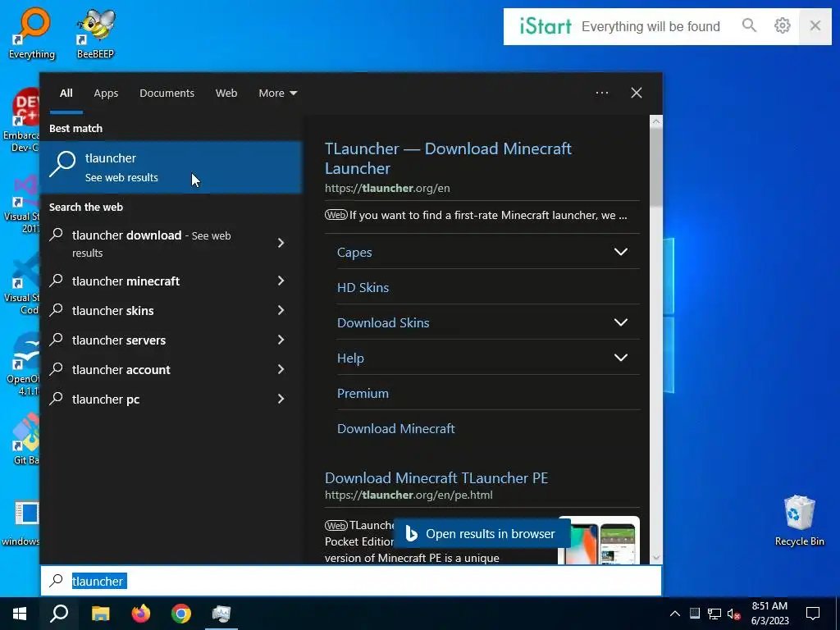Viewport: 840px width, 630px height.
Task: Open the Capes link
Action: coord(354,252)
